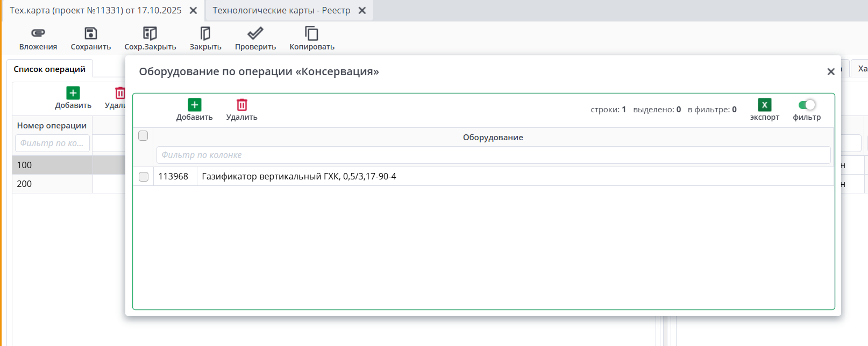
Task: Add operation with background Добавить icon
Action: click(x=73, y=93)
